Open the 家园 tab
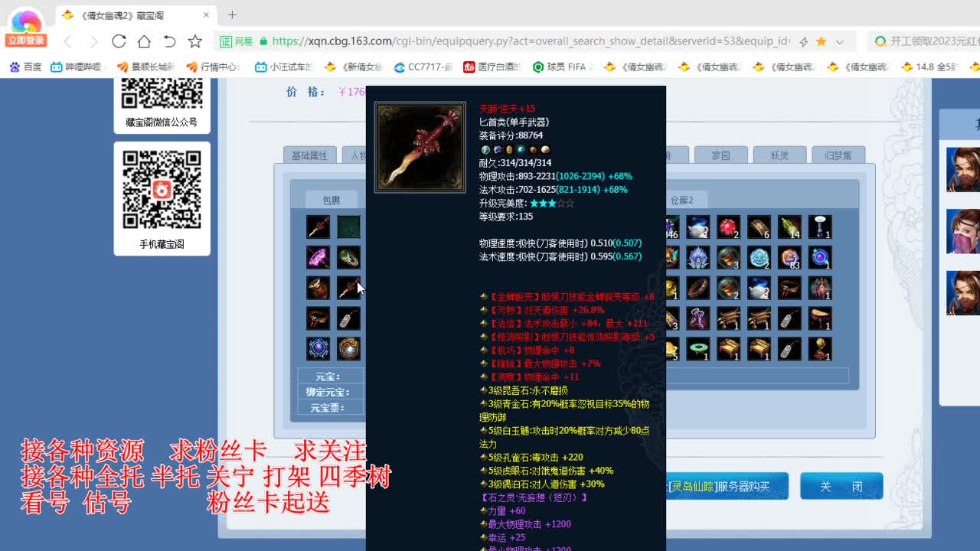The image size is (980, 551). pos(721,155)
